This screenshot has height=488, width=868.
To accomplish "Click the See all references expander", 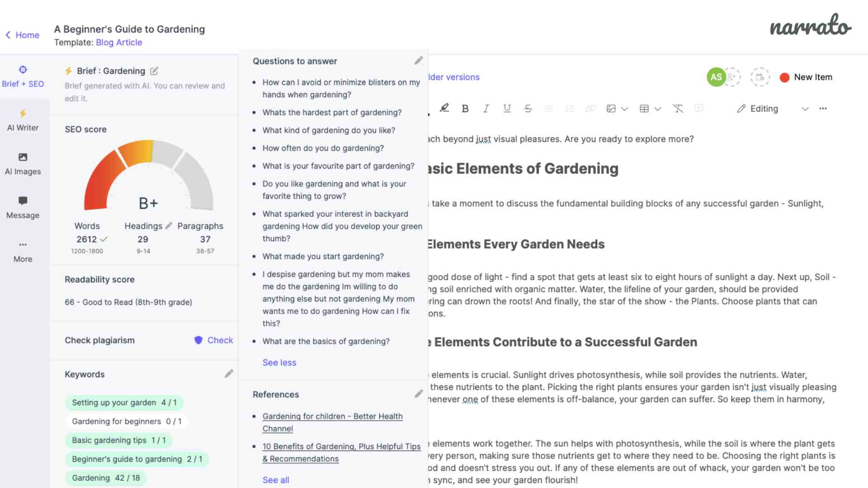I will point(275,480).
